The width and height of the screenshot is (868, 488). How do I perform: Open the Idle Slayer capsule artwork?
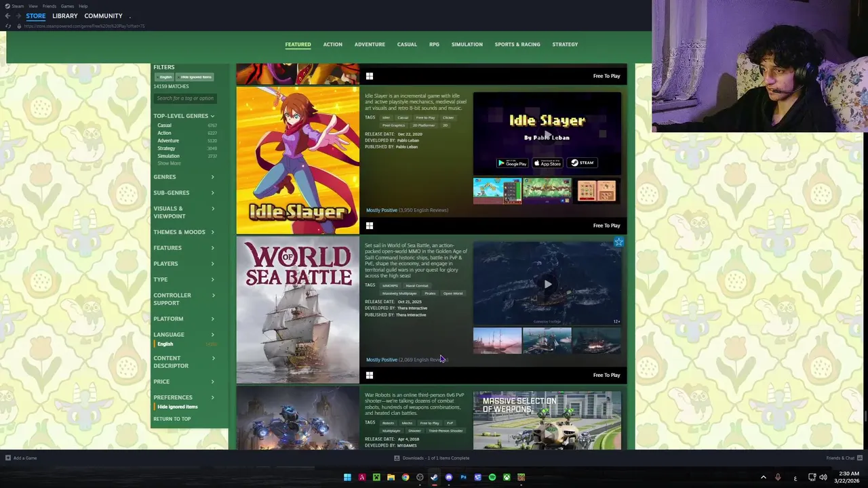(x=298, y=160)
